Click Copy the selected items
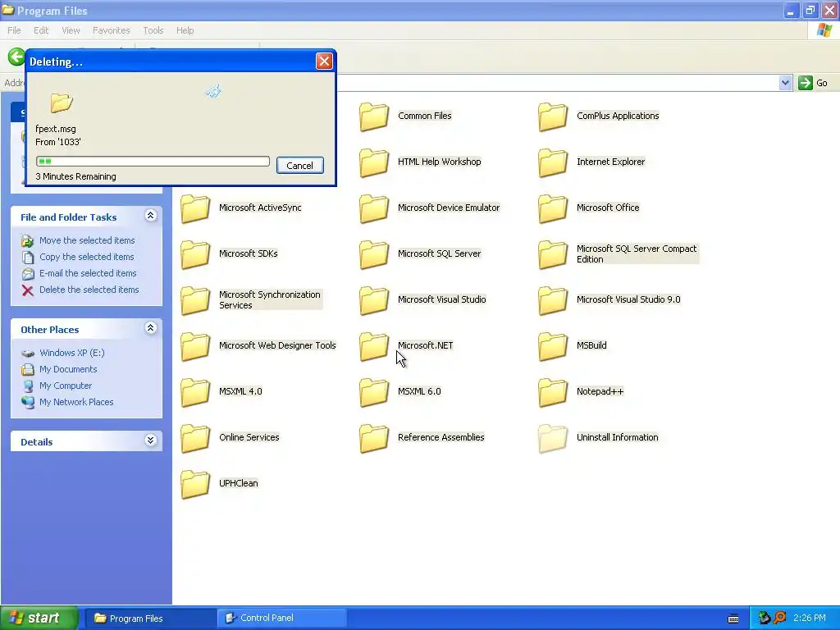 (87, 257)
